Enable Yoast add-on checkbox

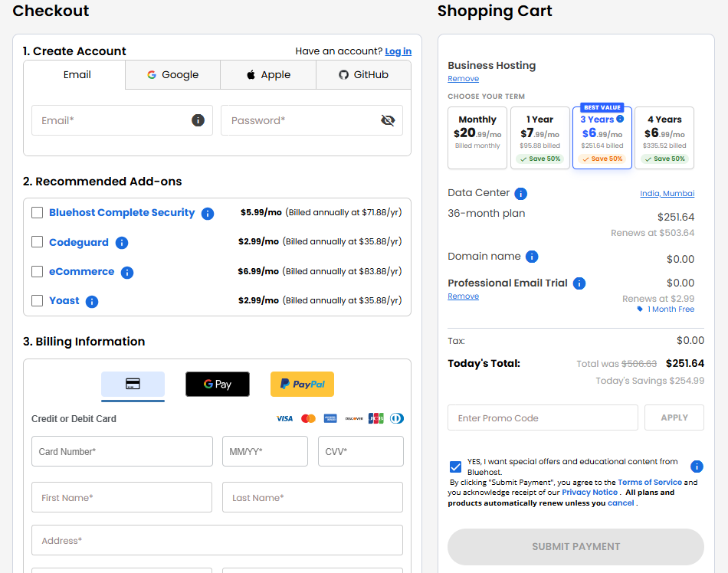37,300
